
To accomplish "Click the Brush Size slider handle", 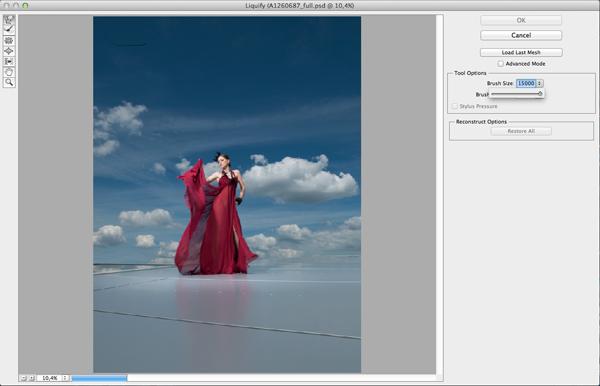I will point(540,93).
